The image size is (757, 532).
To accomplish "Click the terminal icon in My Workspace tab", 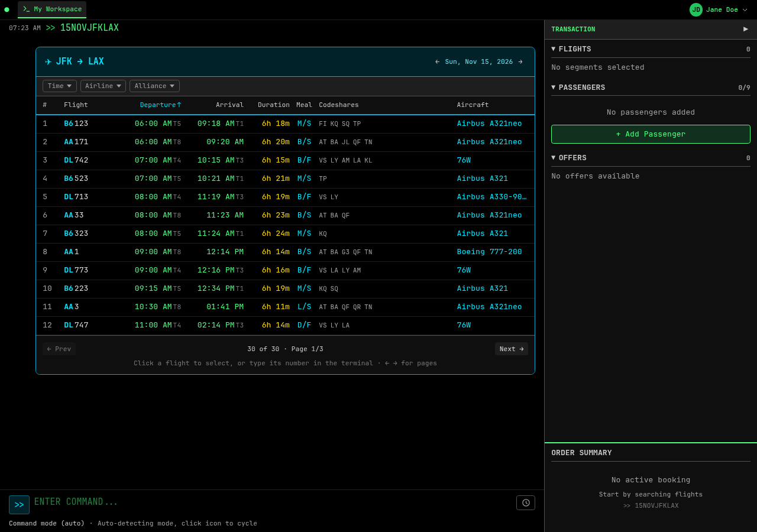I will point(27,9).
